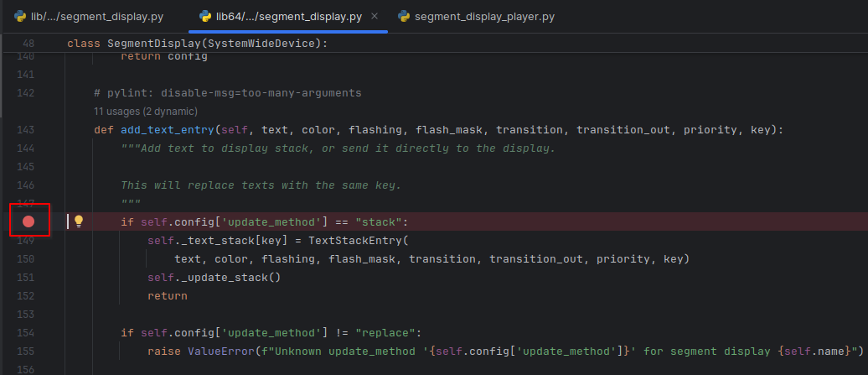
Task: Place cursor on TextStackEntry call
Action: (355, 241)
